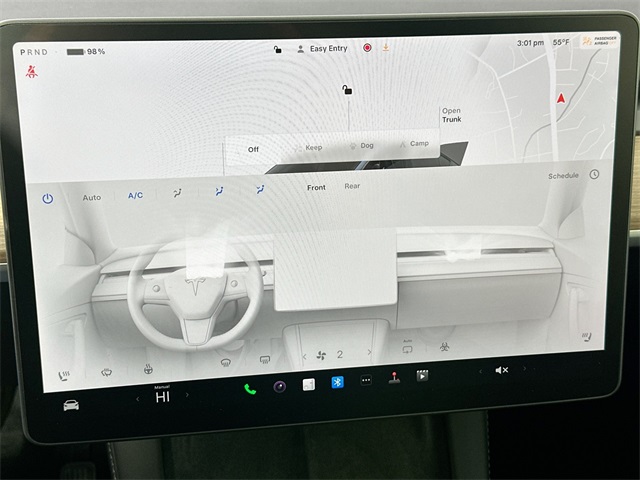This screenshot has width=640, height=480.
Task: Open the Phone app
Action: point(250,389)
